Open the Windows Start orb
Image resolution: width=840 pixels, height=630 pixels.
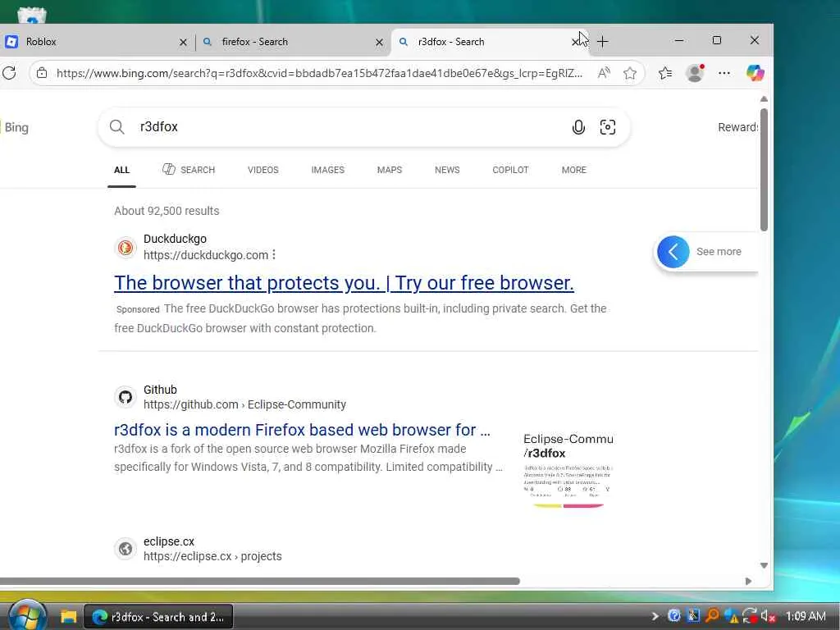(x=27, y=616)
